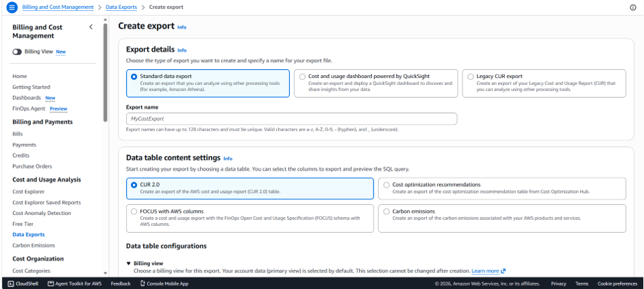Click the info circle icon at top right
The height and width of the screenshot is (289, 644).
click(633, 8)
